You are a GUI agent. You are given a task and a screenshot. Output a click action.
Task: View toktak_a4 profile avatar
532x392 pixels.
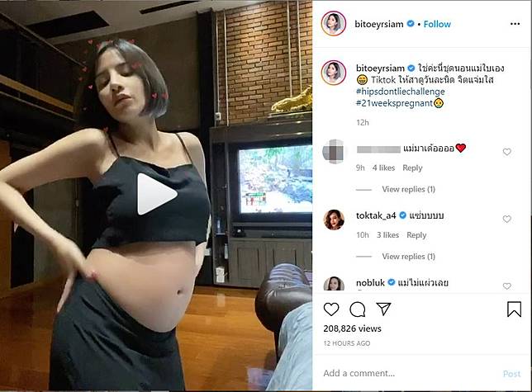coord(334,220)
